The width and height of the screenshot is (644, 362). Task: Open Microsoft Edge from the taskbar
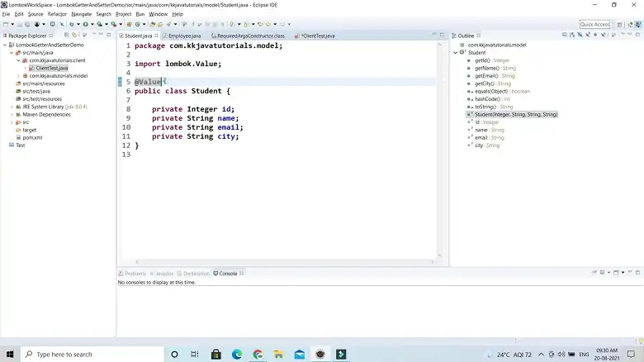click(x=237, y=355)
